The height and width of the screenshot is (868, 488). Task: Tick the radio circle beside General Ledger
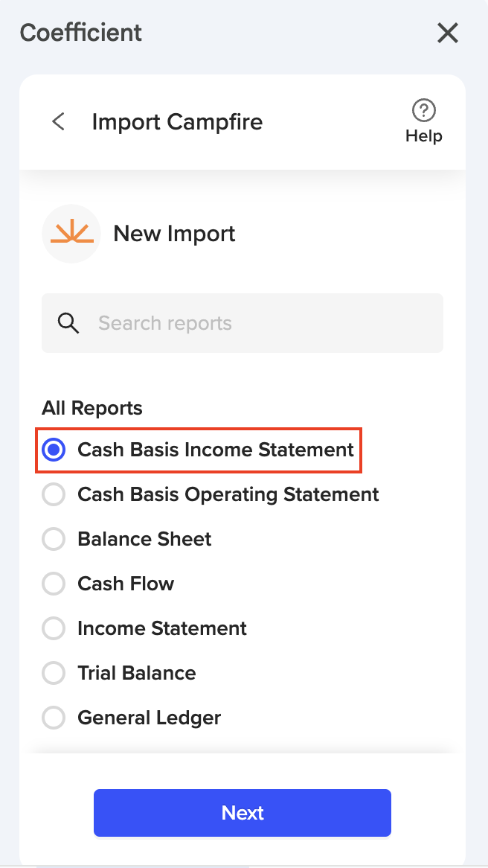(54, 718)
